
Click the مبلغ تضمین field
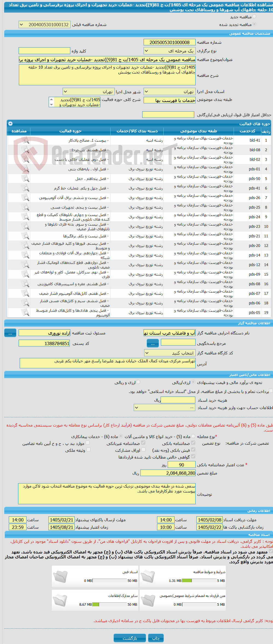pos(168,473)
